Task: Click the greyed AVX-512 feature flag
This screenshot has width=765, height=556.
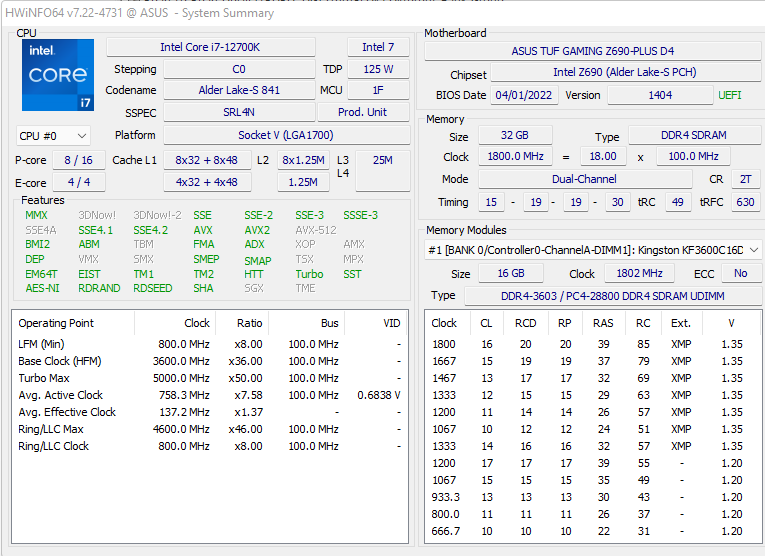Action: click(316, 230)
